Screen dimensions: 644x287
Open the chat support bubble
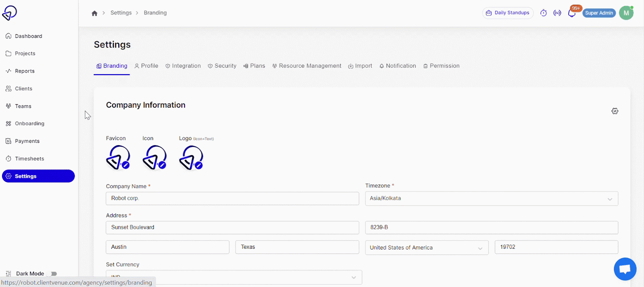tap(625, 269)
